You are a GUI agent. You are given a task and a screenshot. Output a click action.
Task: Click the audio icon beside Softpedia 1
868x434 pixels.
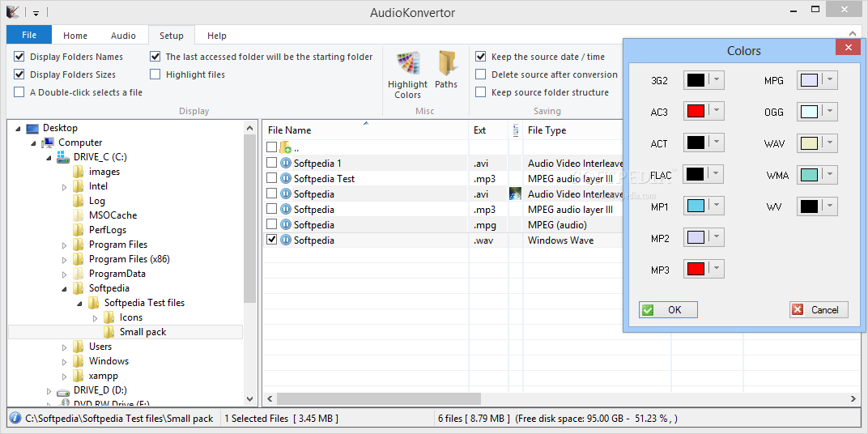pyautogui.click(x=286, y=163)
